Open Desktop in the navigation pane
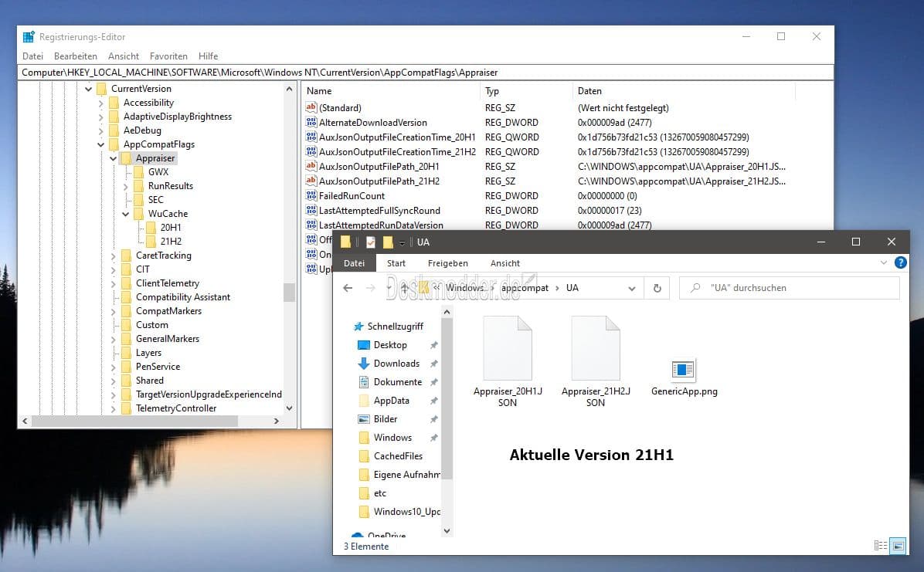Image resolution: width=924 pixels, height=572 pixels. (x=390, y=345)
